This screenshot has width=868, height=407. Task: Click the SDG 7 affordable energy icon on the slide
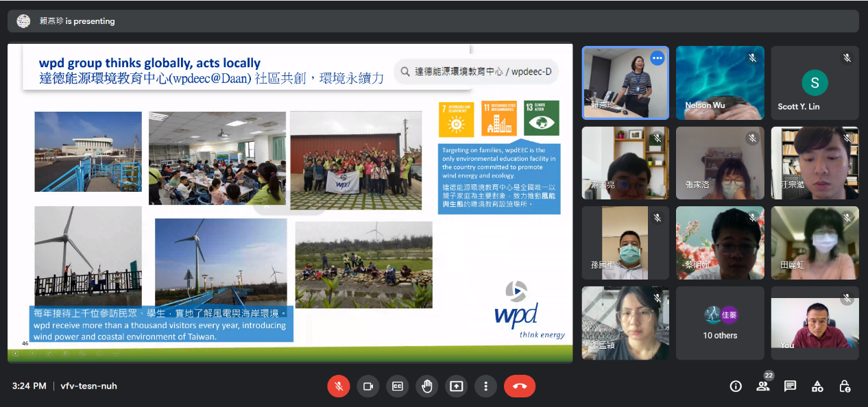(x=456, y=119)
